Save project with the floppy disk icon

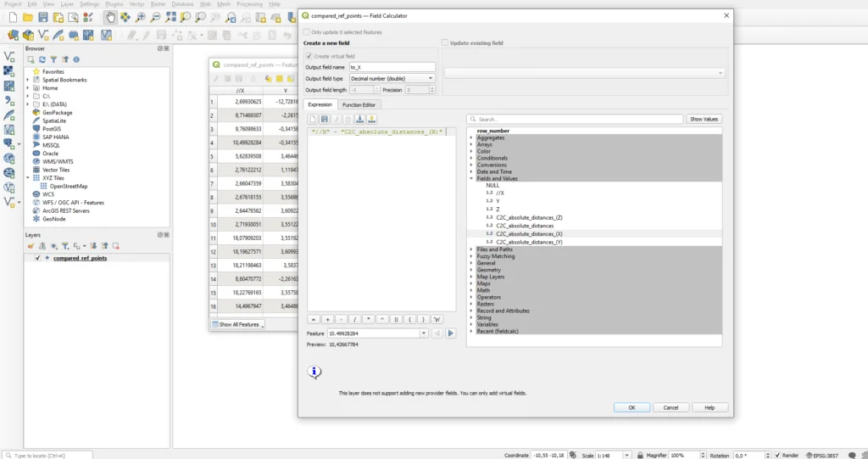(42, 18)
